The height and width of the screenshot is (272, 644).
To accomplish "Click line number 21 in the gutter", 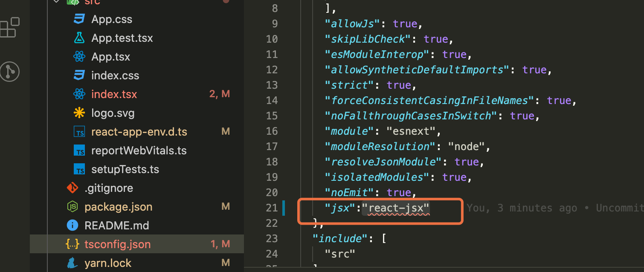I will tap(272, 208).
